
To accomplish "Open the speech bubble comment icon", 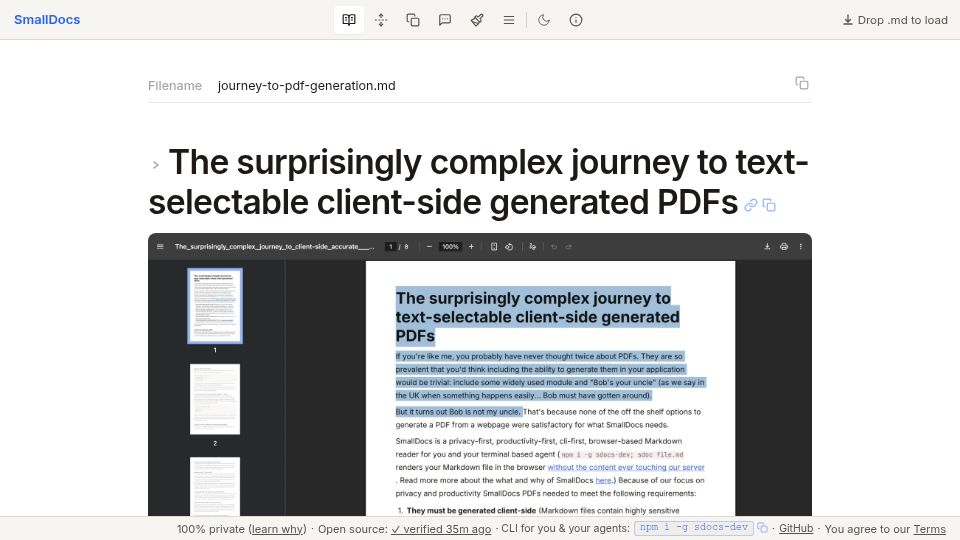I will [x=445, y=20].
